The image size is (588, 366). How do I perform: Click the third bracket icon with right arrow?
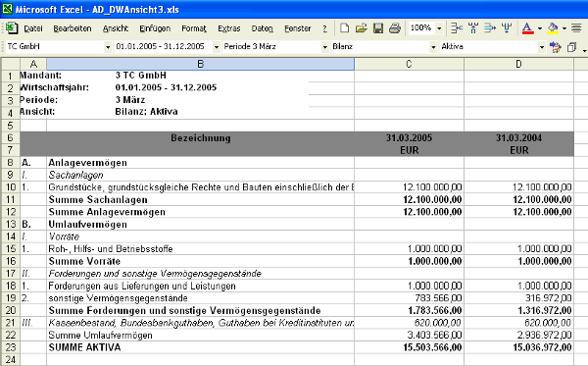tap(490, 28)
